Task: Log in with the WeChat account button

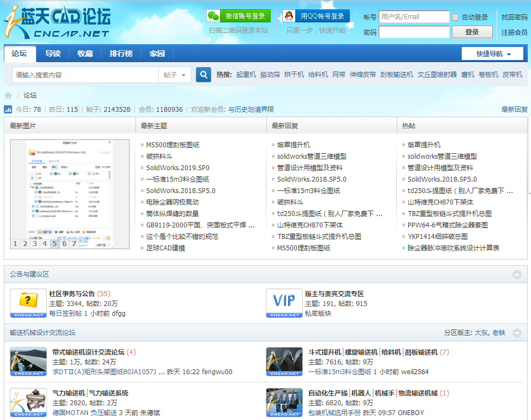Action: click(x=238, y=16)
